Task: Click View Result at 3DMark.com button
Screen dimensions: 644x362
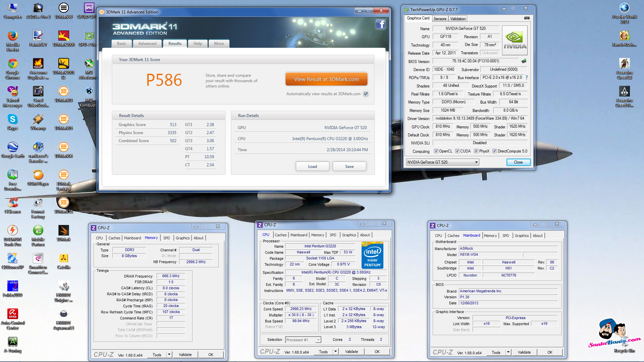Action: 326,79
